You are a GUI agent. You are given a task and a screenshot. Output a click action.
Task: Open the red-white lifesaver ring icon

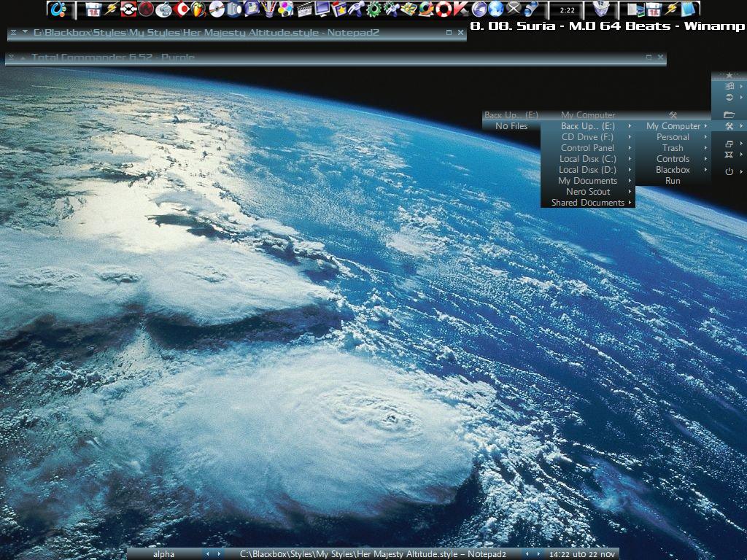coord(444,9)
